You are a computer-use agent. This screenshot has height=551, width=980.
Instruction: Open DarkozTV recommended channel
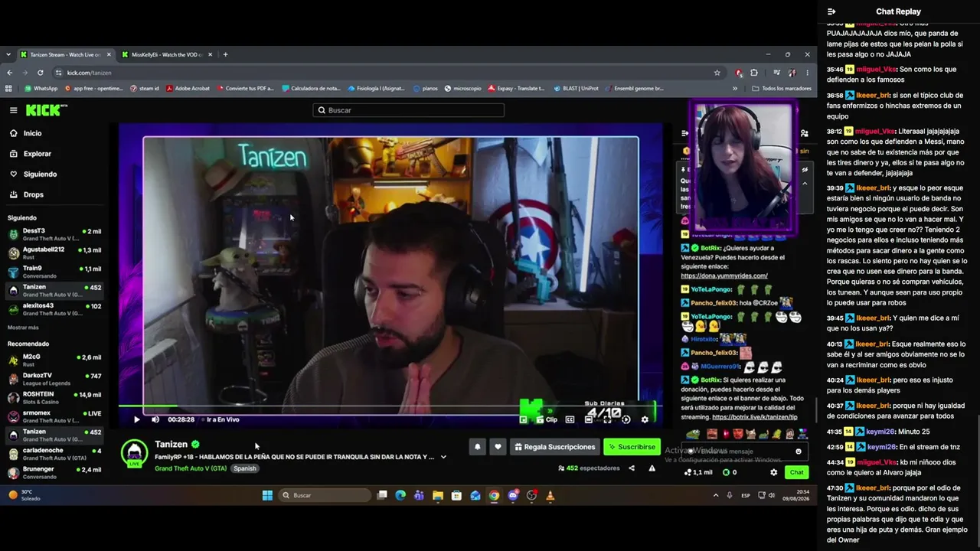click(54, 380)
